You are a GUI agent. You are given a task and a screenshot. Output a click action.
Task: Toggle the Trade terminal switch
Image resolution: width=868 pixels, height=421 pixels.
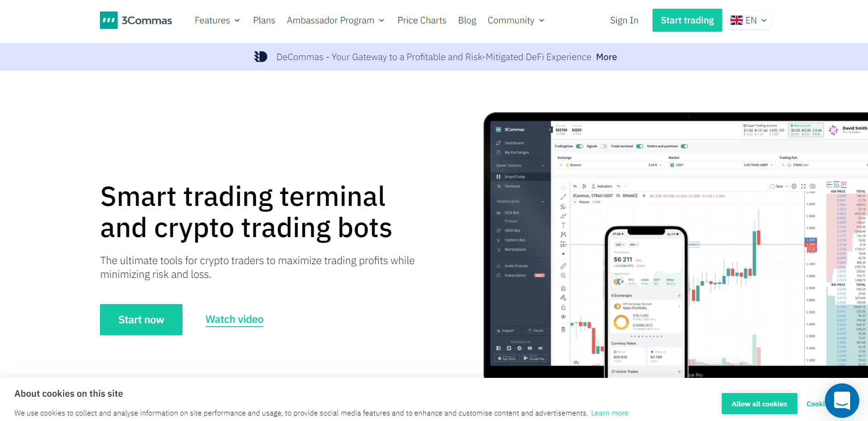(640, 146)
